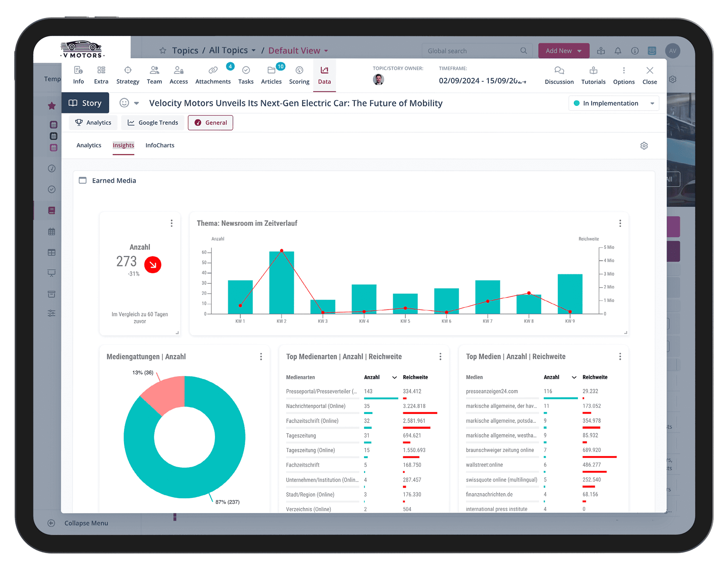
Task: Click the Insights settings gear icon
Action: coord(644,146)
